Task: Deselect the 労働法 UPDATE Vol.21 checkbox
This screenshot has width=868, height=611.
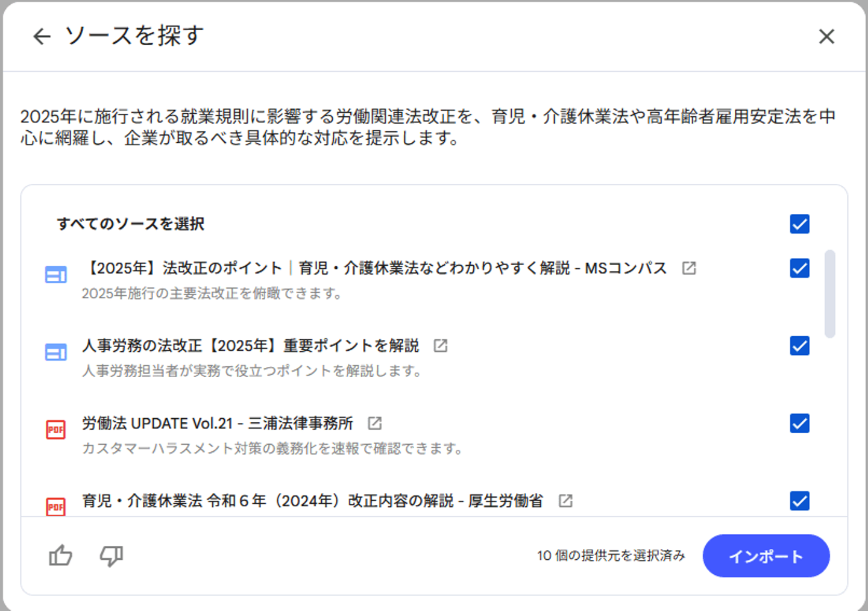Action: pos(800,424)
